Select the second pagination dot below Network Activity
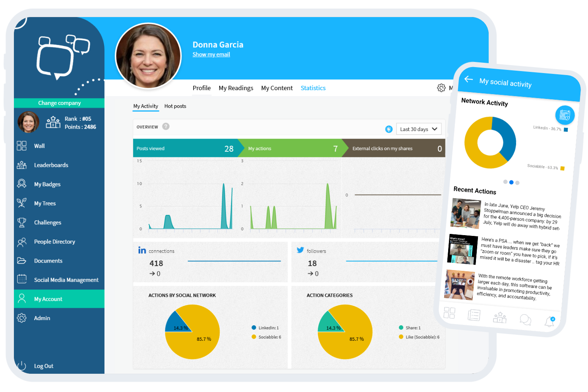 [511, 182]
